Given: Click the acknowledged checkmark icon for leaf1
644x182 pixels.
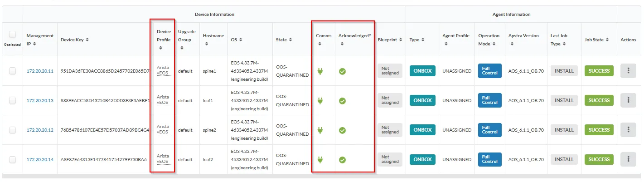Looking at the screenshot, I should pyautogui.click(x=342, y=101).
